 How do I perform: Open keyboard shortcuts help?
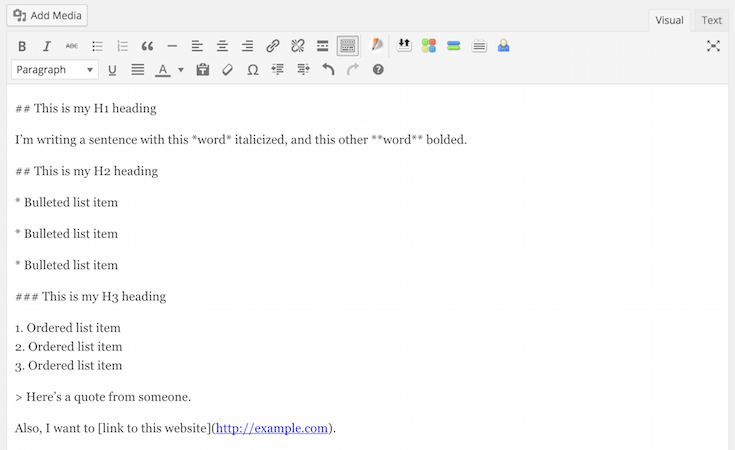pyautogui.click(x=378, y=70)
